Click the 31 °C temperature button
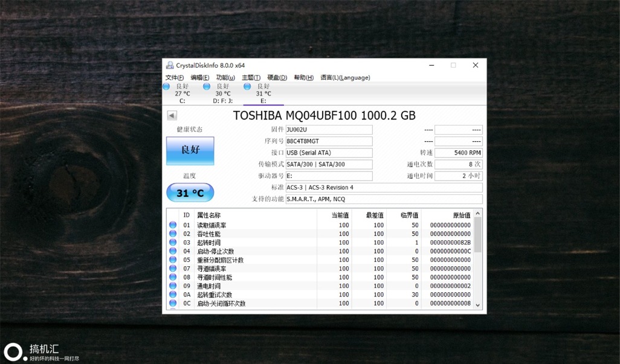Screen dimensions: 620x364 tap(190, 193)
